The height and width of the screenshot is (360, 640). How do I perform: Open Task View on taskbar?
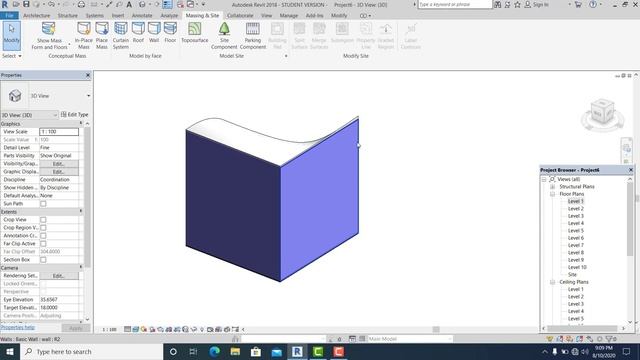click(193, 351)
